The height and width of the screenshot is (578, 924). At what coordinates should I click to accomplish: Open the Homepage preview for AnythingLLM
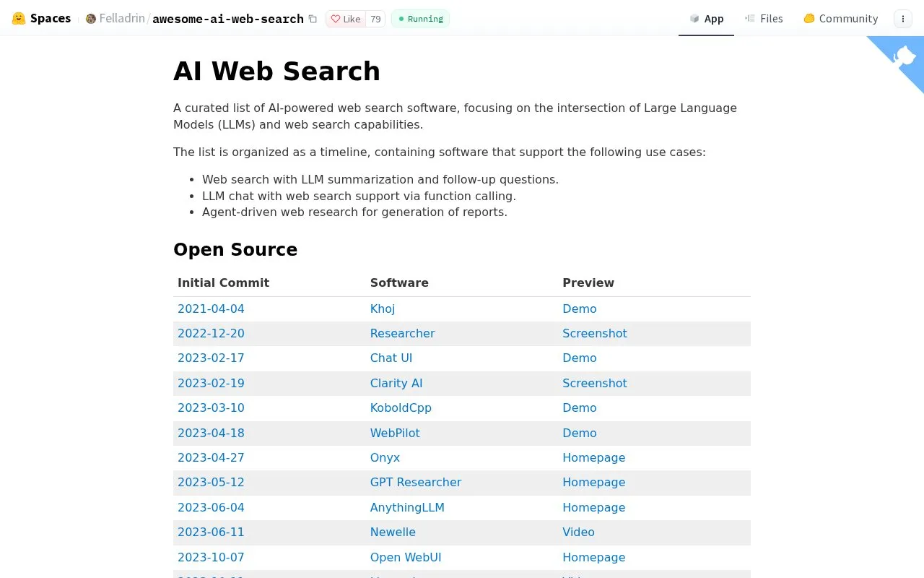coord(594,507)
